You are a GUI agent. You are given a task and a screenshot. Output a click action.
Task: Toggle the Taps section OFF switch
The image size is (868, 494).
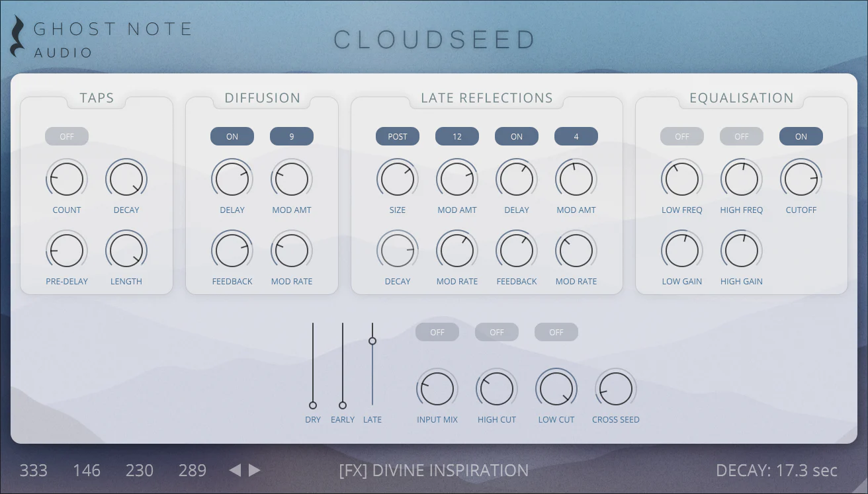click(67, 136)
